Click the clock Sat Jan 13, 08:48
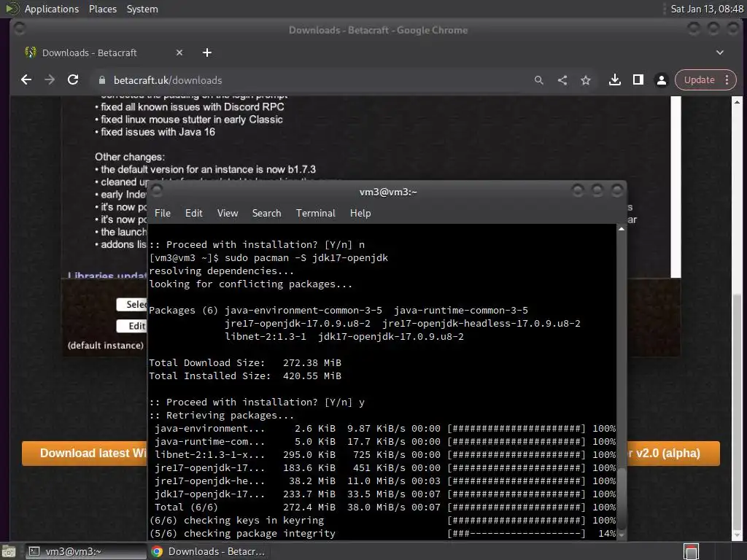 point(706,9)
